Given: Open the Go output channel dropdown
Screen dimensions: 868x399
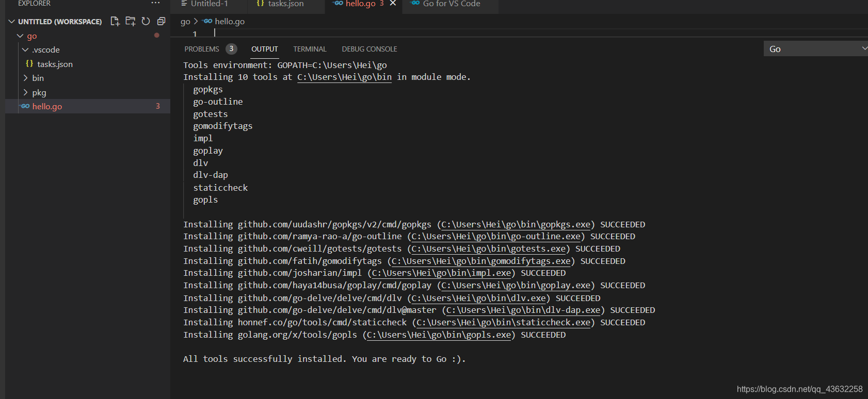Looking at the screenshot, I should tap(816, 48).
